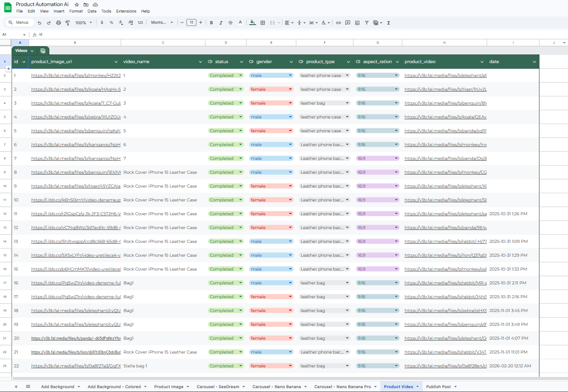568x392 pixels.
Task: Add a new sheet with plus button
Action: click(x=16, y=386)
